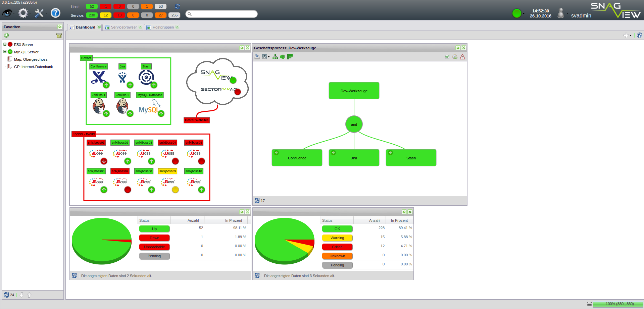Click the clock schedule icon in process toolbar
Screen dimensions: 644x309
tap(455, 57)
